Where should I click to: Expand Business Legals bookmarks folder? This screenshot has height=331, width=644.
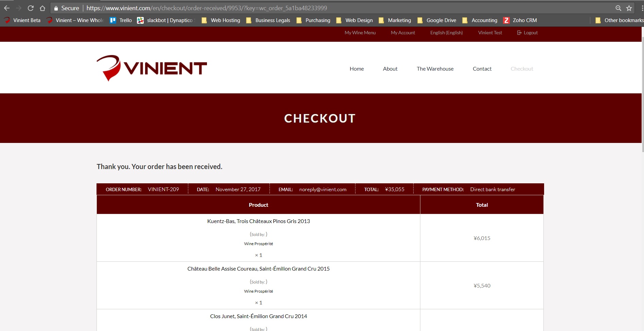click(x=268, y=20)
